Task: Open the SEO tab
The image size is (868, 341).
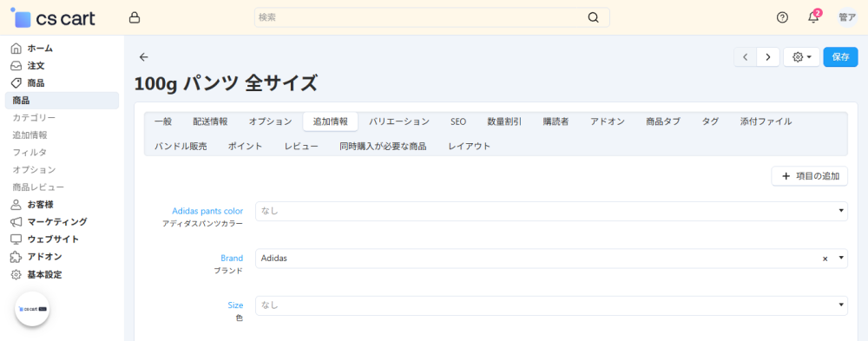Action: [x=457, y=121]
